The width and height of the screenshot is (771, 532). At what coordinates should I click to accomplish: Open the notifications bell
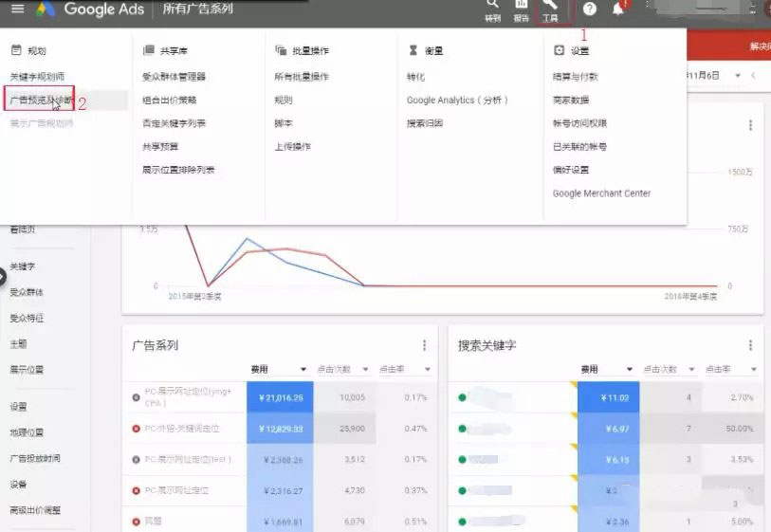[x=618, y=9]
